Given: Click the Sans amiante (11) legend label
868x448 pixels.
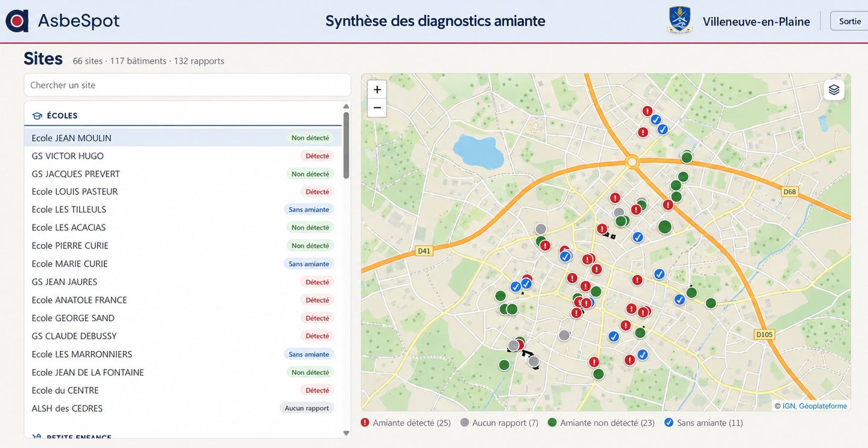Looking at the screenshot, I should (x=710, y=423).
